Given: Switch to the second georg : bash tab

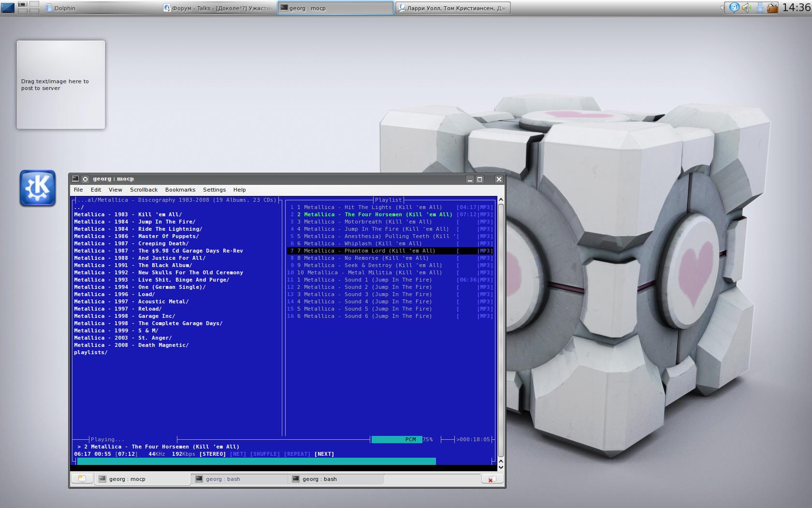Looking at the screenshot, I should [x=336, y=479].
